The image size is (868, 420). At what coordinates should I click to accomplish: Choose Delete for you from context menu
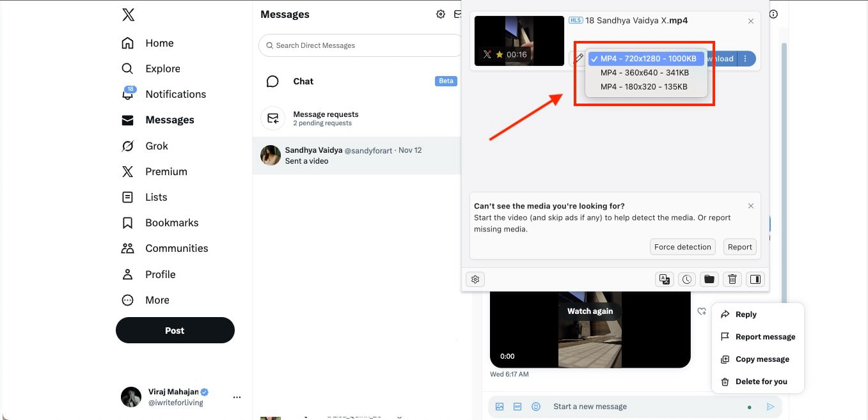pos(761,381)
